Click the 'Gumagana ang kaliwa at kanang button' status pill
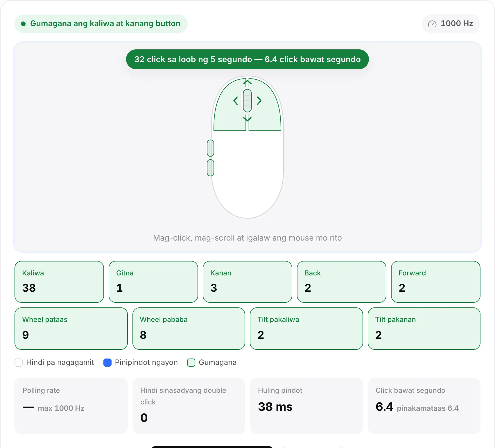This screenshot has width=495, height=448. point(101,24)
